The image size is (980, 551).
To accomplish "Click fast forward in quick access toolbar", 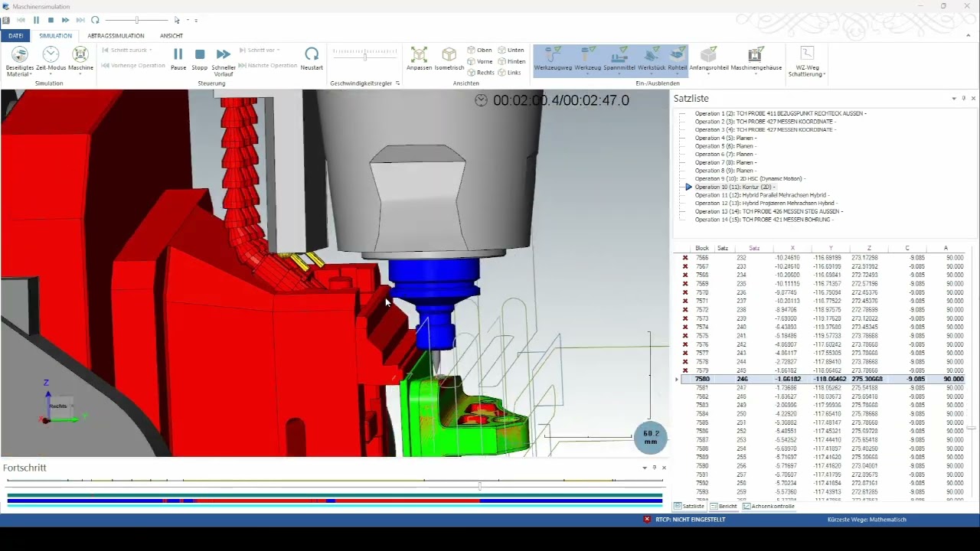I will 65,20.
